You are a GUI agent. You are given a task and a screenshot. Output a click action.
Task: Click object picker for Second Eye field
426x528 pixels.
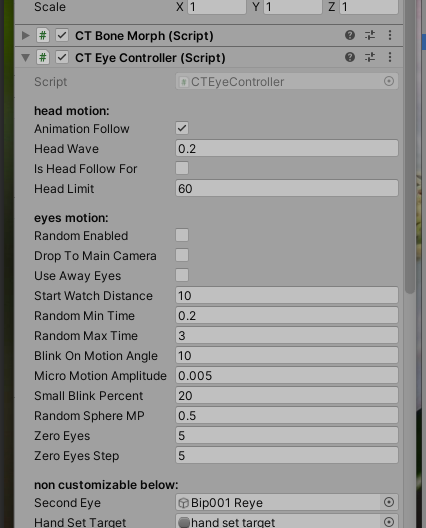[389, 502]
